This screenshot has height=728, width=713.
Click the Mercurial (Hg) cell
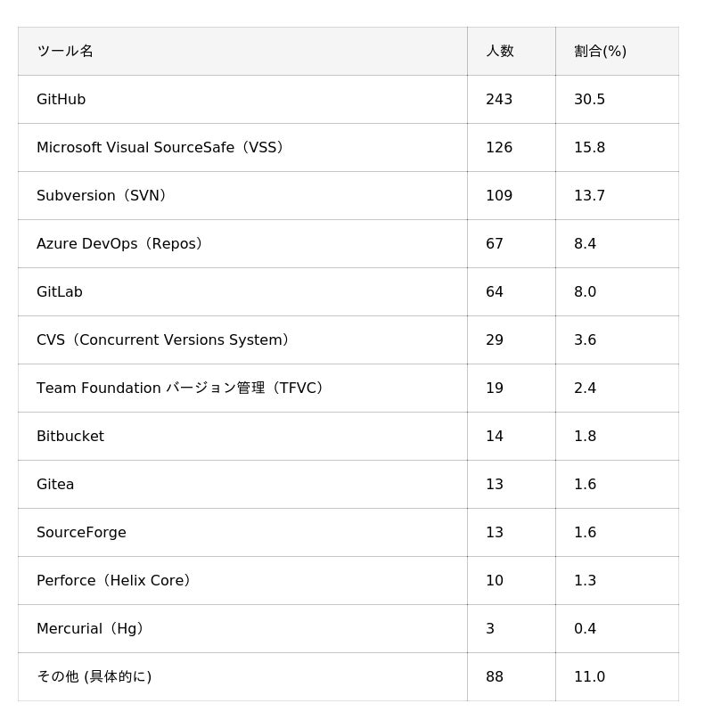(242, 628)
